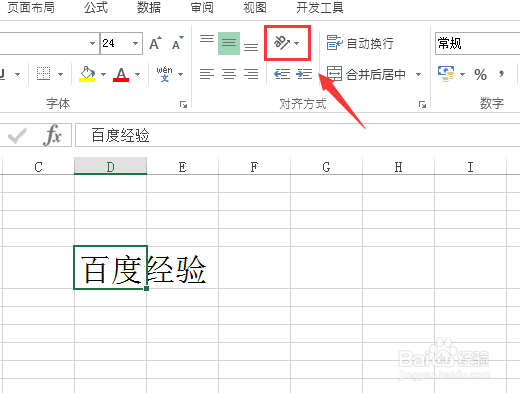The width and height of the screenshot is (520, 393).
Task: Confirm entry with checkmark icon
Action: tap(17, 135)
